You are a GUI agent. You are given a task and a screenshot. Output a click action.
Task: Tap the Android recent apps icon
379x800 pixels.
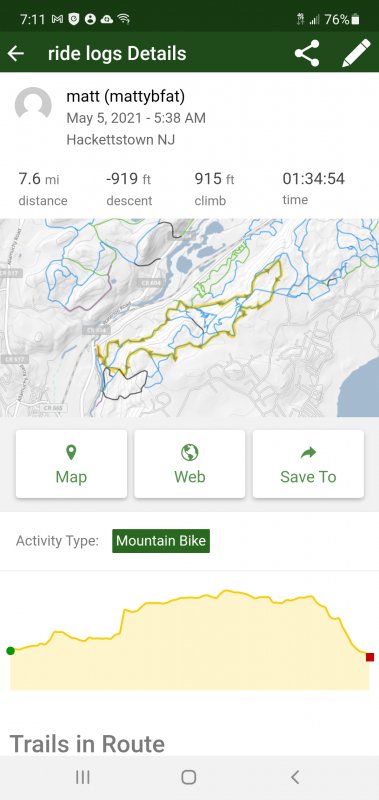(x=83, y=777)
